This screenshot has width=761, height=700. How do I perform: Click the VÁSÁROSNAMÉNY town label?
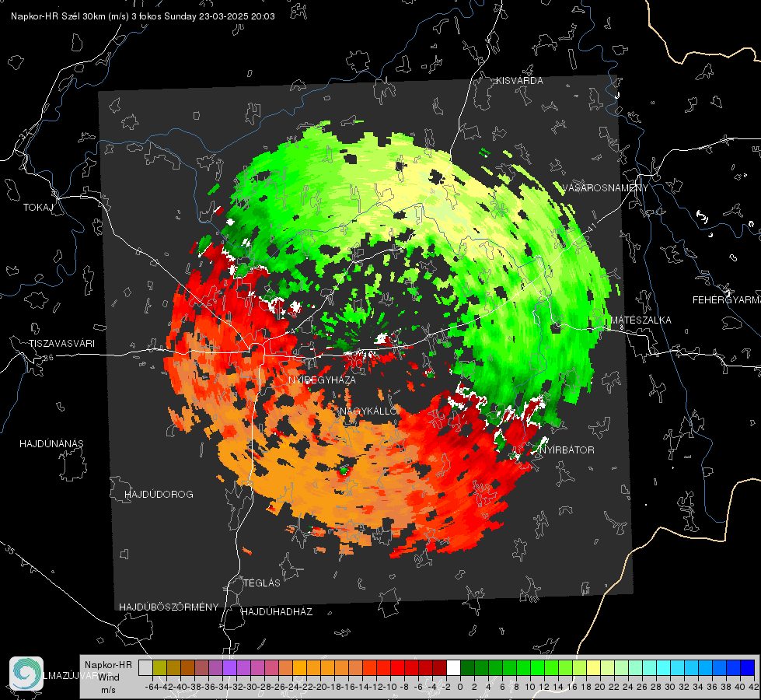(x=606, y=188)
